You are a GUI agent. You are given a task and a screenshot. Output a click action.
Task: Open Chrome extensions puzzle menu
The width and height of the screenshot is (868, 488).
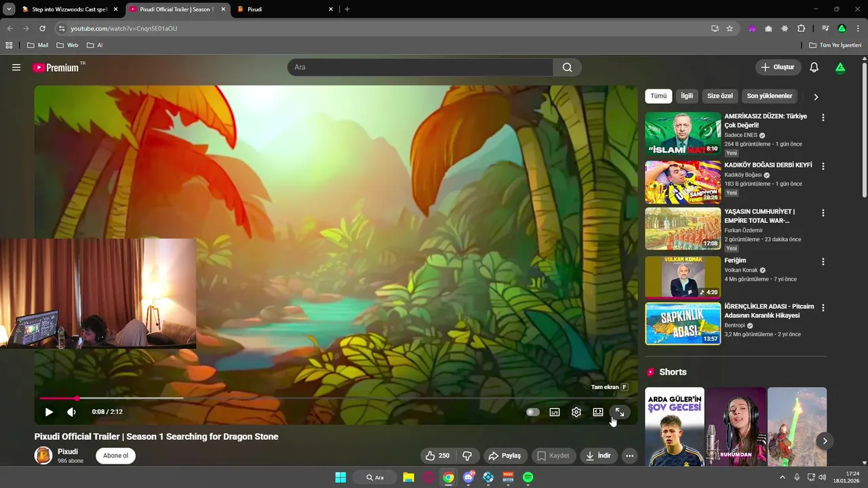pos(801,28)
